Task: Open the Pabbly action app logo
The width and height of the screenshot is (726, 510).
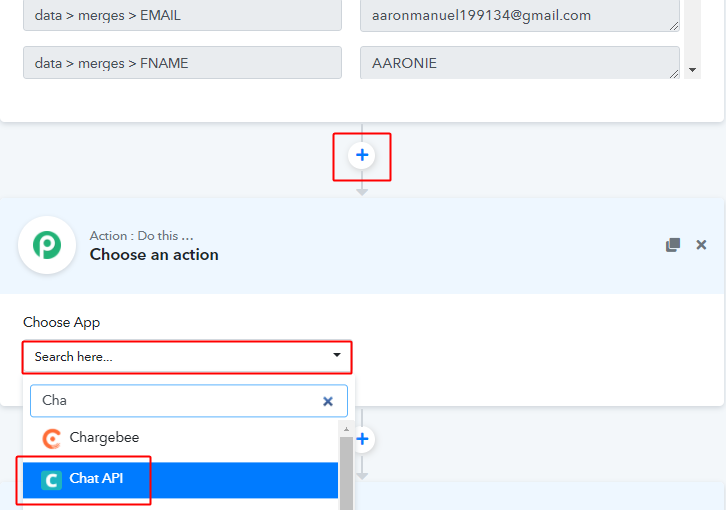Action: 47,245
